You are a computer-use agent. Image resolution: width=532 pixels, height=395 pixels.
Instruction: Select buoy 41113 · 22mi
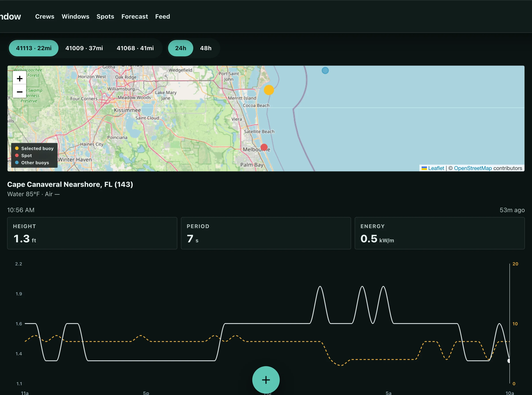pos(34,48)
